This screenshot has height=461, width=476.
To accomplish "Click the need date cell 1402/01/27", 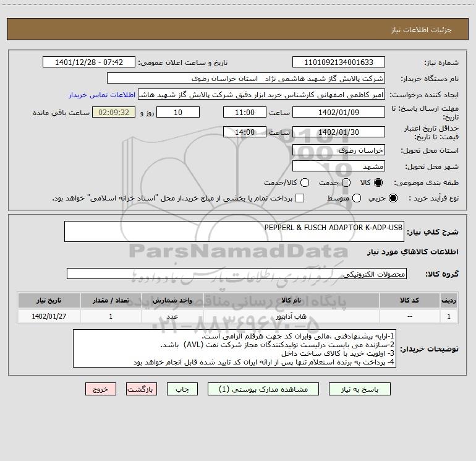I will (x=49, y=316).
